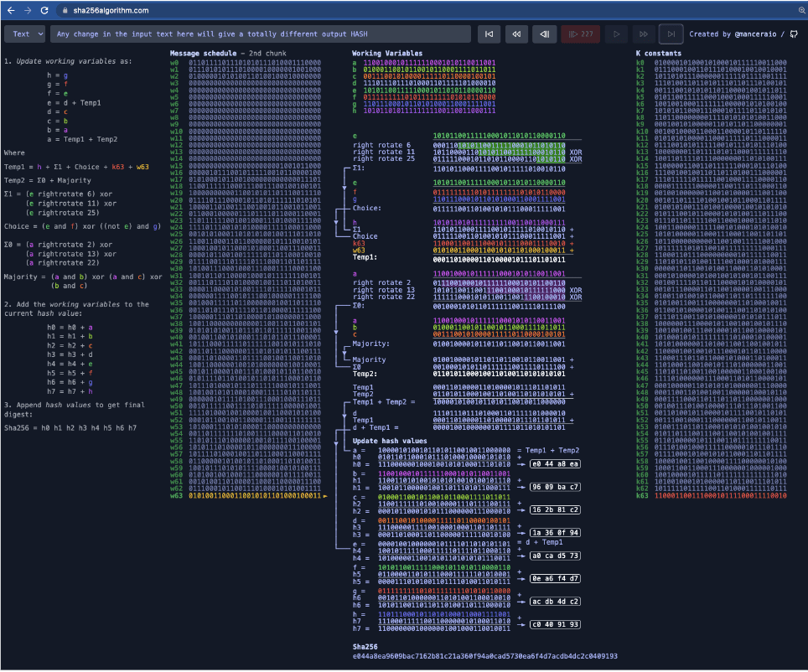Select the "2nd chunk" label
Screen dimensions: 808x672
click(x=267, y=53)
